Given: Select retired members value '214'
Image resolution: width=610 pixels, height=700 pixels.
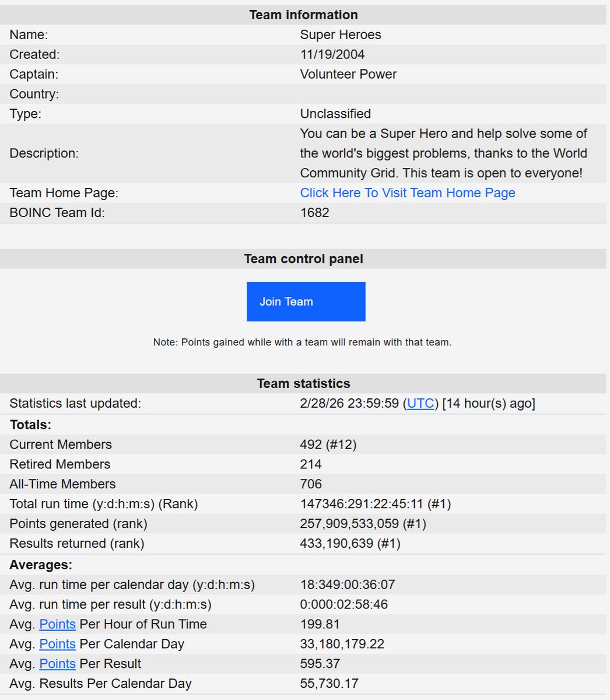Looking at the screenshot, I should [311, 464].
